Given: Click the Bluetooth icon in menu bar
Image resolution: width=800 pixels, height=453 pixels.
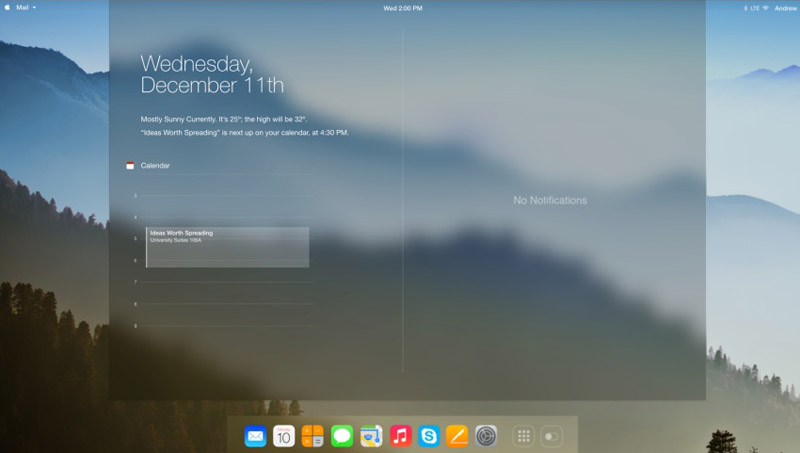Looking at the screenshot, I should (745, 8).
